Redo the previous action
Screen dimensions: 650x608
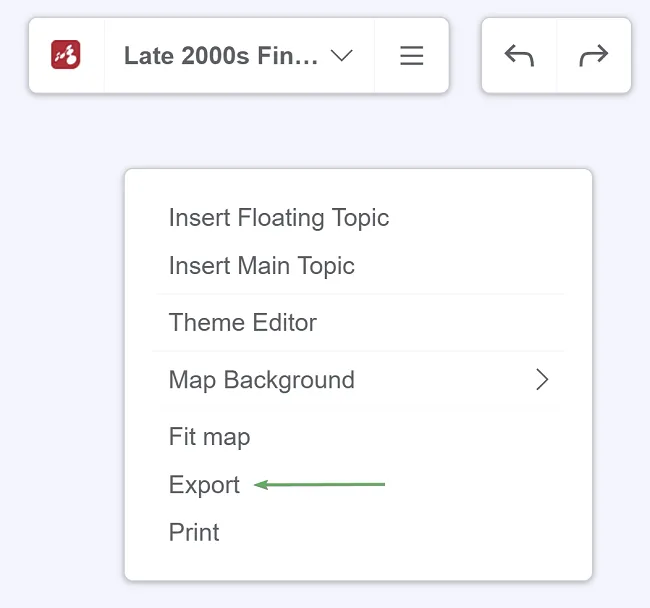click(x=594, y=56)
